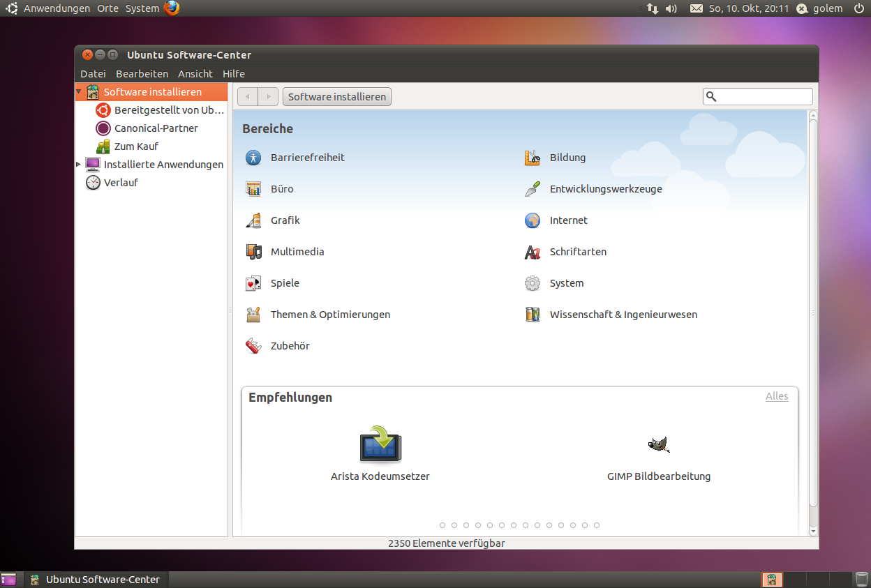Click the forward navigation arrow button
This screenshot has width=871, height=588.
click(x=269, y=96)
